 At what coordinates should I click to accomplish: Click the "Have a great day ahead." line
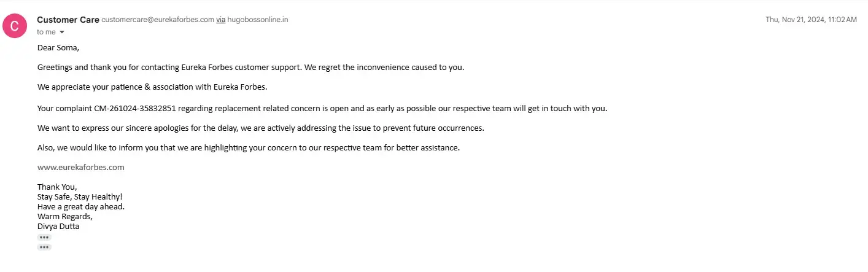[81, 206]
